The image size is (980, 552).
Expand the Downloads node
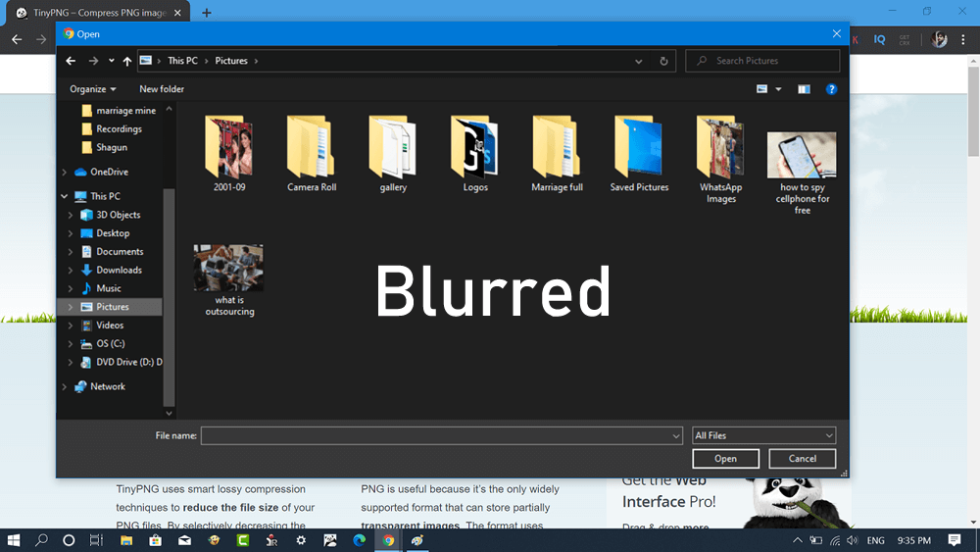pyautogui.click(x=71, y=270)
